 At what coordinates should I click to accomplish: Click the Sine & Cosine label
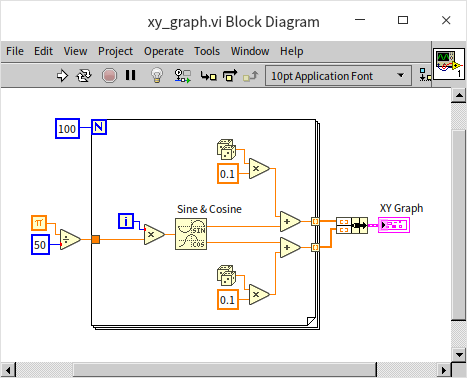(209, 209)
